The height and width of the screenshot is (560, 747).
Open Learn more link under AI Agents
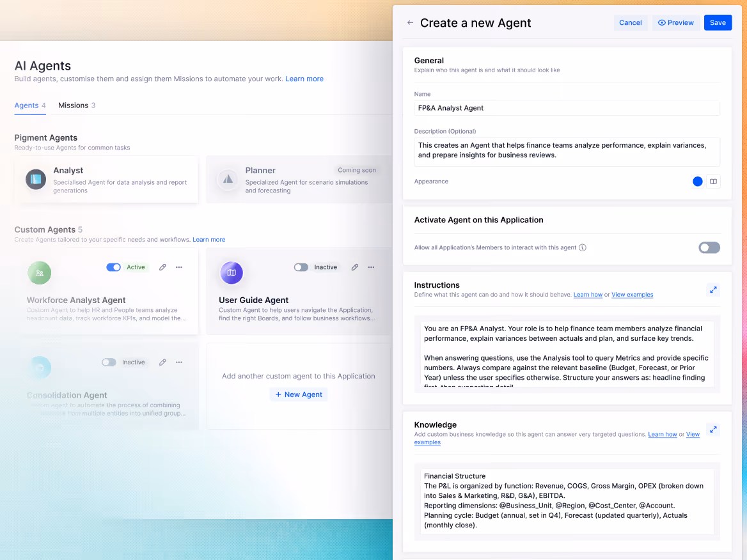[304, 79]
